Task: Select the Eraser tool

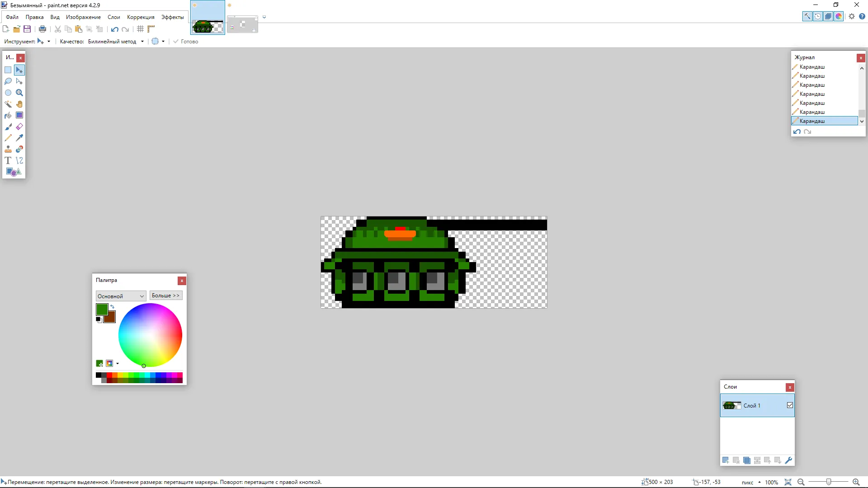Action: tap(19, 127)
